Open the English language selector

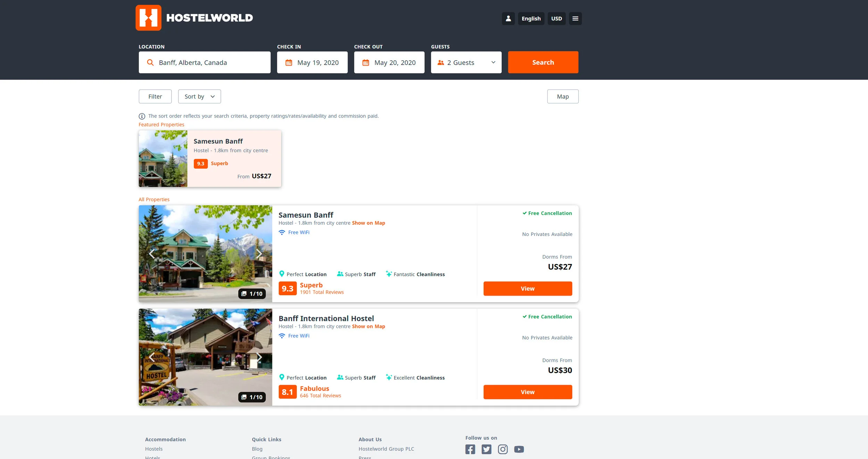pyautogui.click(x=531, y=18)
